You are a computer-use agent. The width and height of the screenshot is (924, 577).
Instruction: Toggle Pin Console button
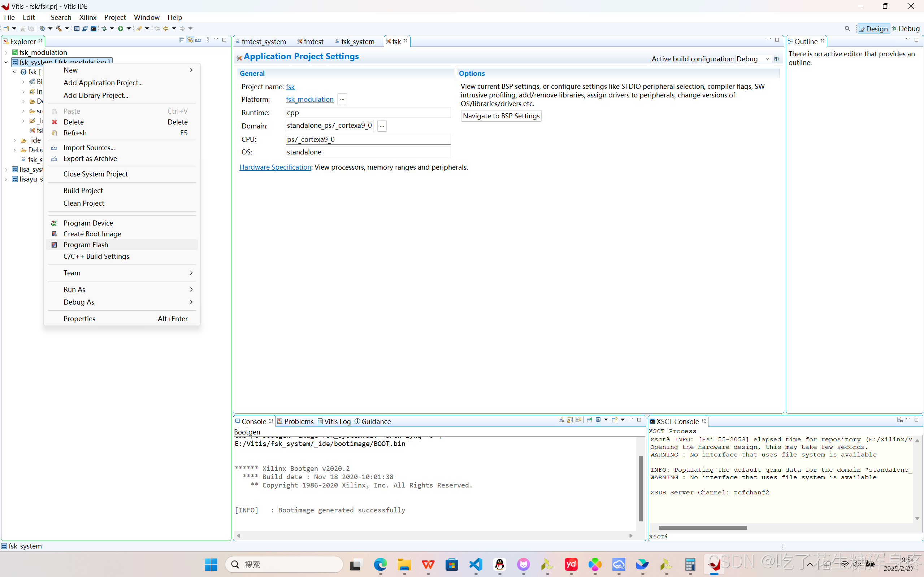pyautogui.click(x=590, y=420)
